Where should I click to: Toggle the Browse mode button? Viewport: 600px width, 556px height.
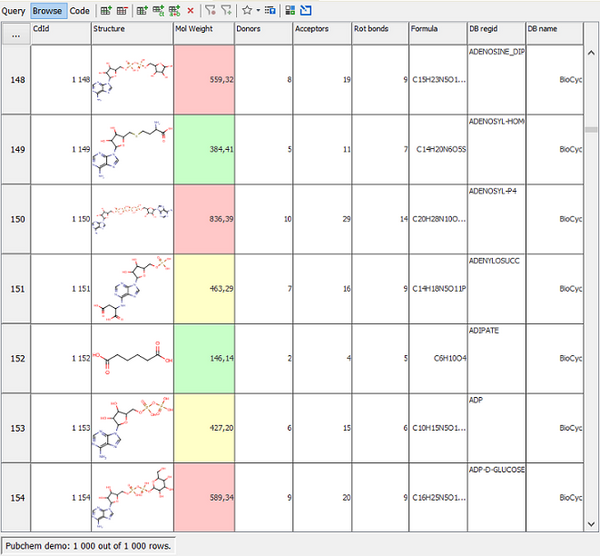[x=46, y=10]
